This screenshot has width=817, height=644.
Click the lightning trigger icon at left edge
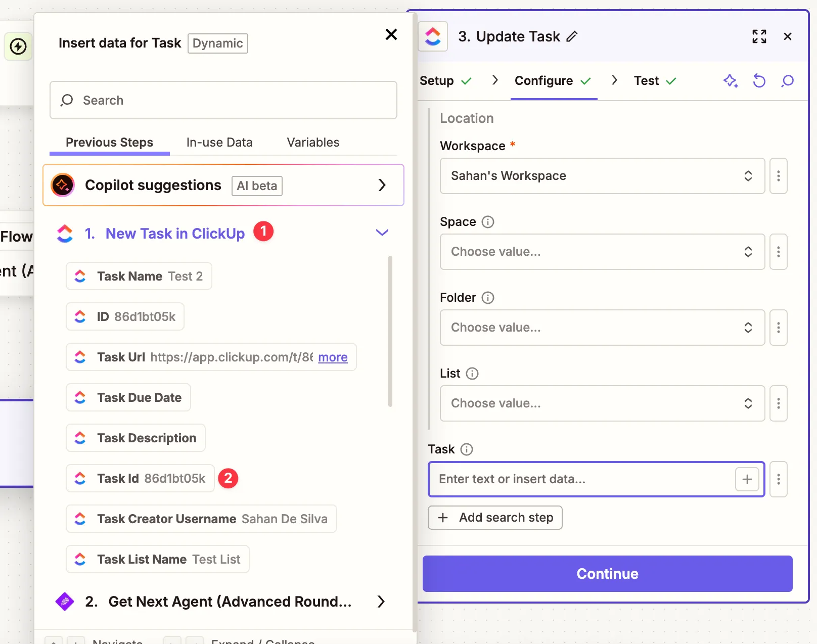coord(19,47)
